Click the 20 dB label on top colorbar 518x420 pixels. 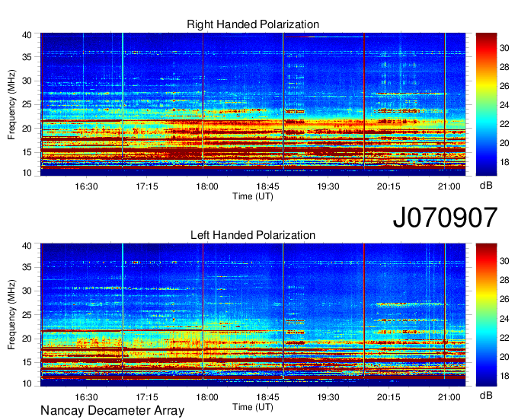click(504, 143)
